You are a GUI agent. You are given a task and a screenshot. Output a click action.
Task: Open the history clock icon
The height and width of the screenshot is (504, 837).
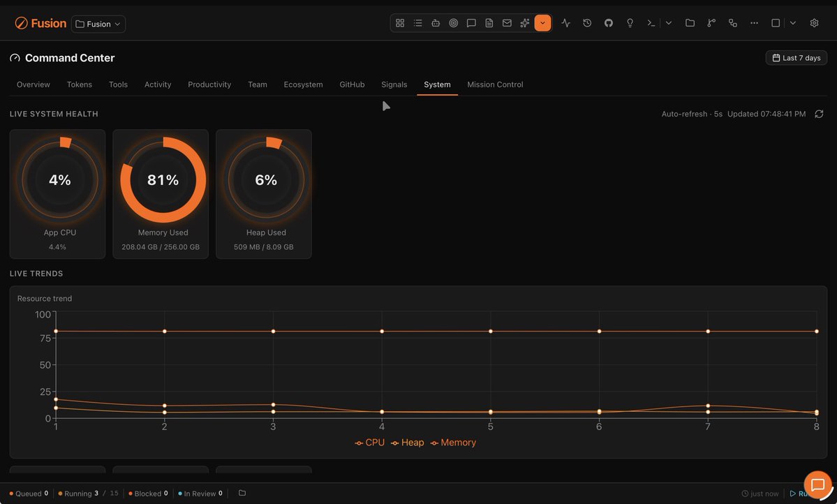(587, 23)
